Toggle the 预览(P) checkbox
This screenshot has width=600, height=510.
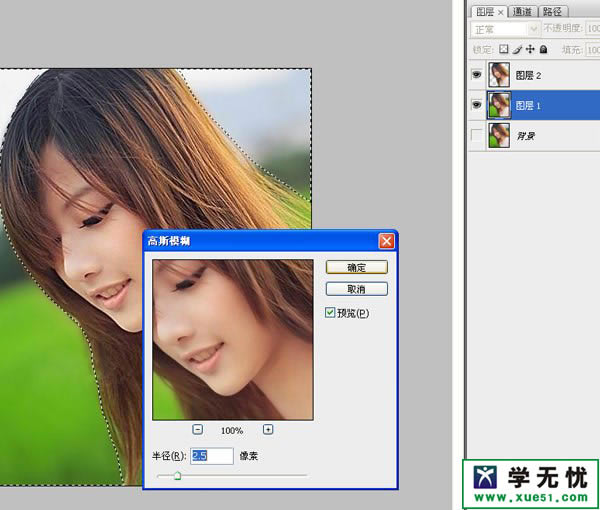[330, 313]
